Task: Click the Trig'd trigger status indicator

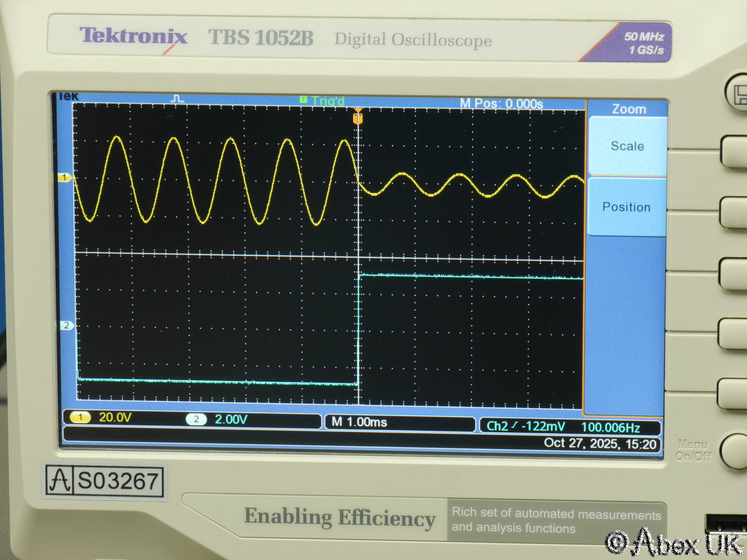Action: pos(322,101)
